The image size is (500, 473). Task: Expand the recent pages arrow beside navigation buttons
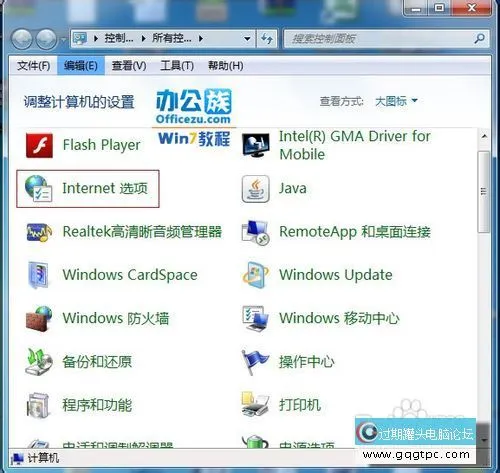click(63, 40)
